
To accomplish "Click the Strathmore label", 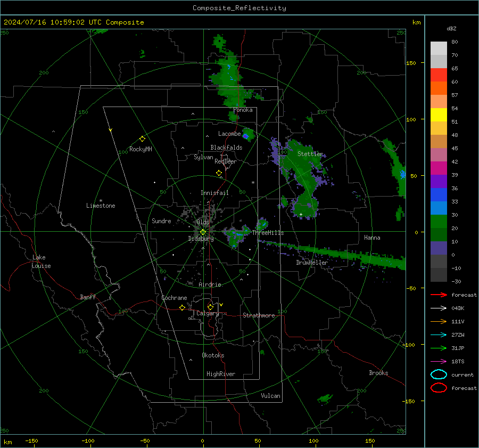I will (x=259, y=315).
